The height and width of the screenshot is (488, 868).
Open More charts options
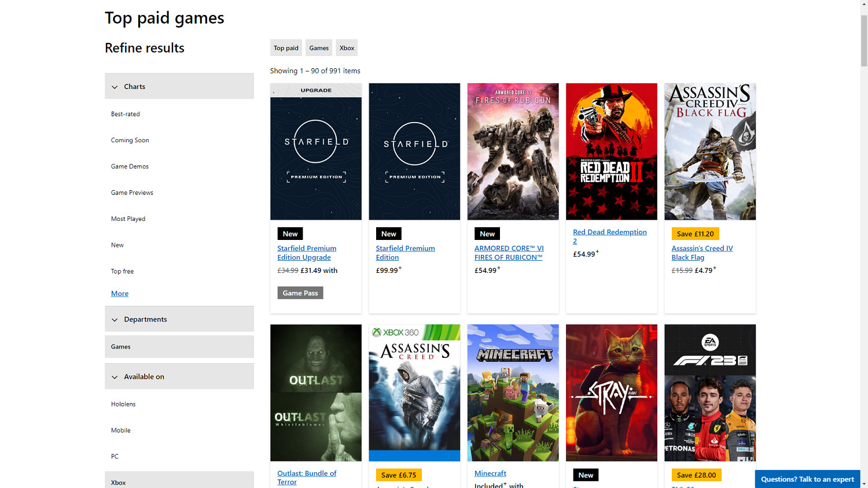click(x=119, y=293)
